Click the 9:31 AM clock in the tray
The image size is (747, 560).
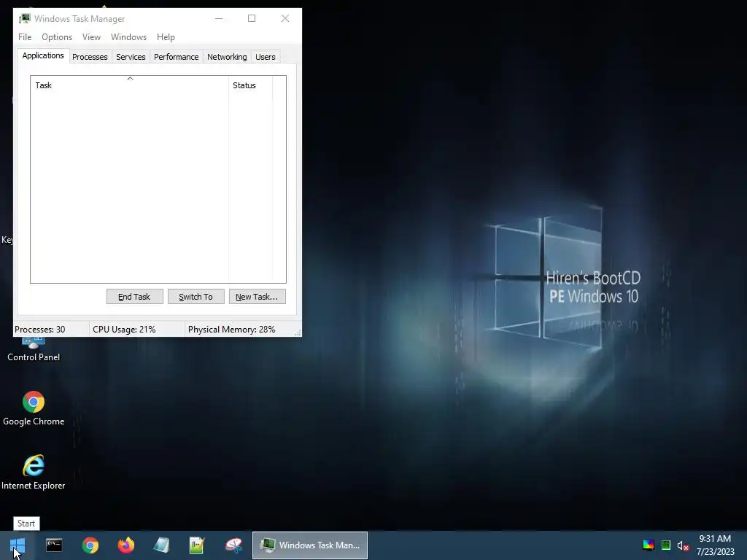tap(715, 539)
